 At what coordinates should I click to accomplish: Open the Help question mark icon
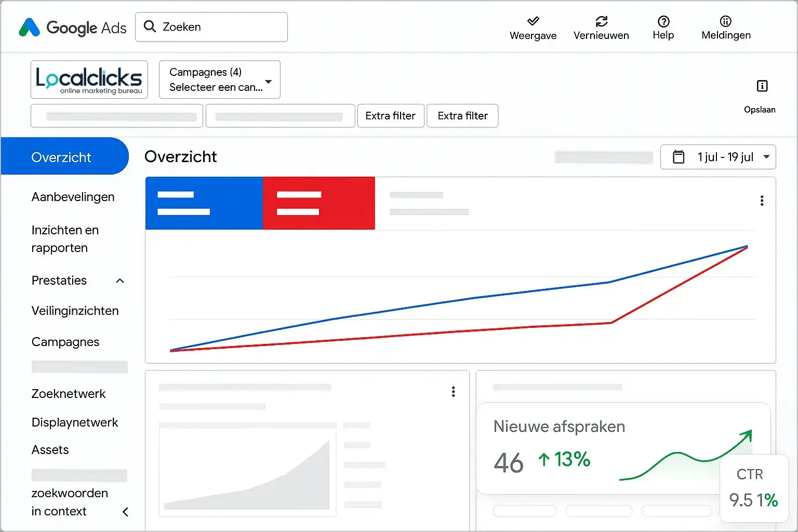[x=663, y=21]
